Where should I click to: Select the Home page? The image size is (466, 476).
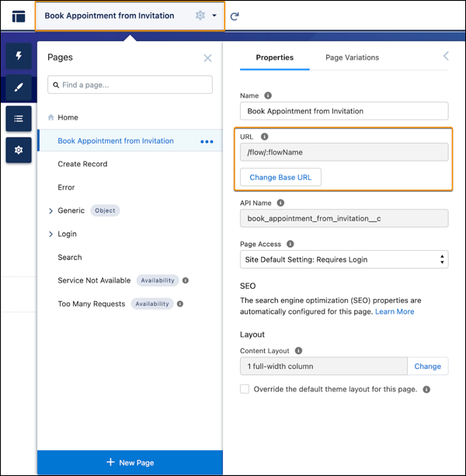coord(68,117)
